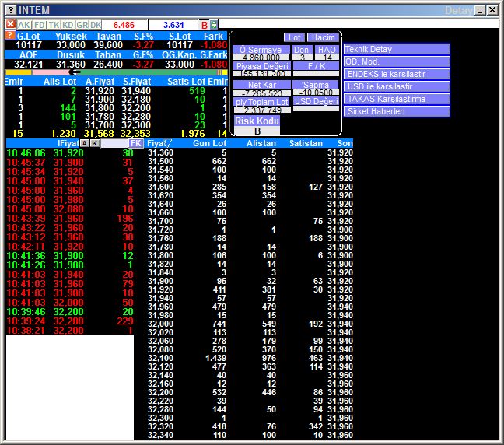Viewport: 504px width, 445px height.
Task: Select the 10:43:39 trade row
Action: [70, 219]
